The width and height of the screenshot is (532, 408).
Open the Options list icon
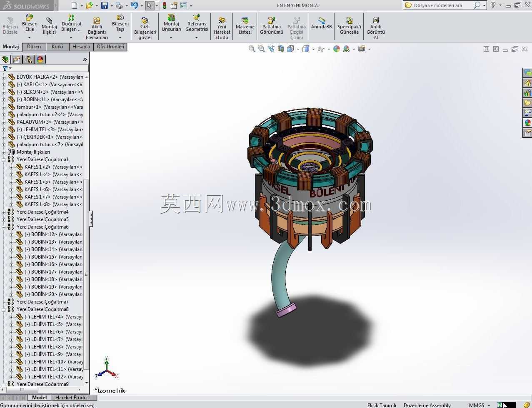click(184, 5)
